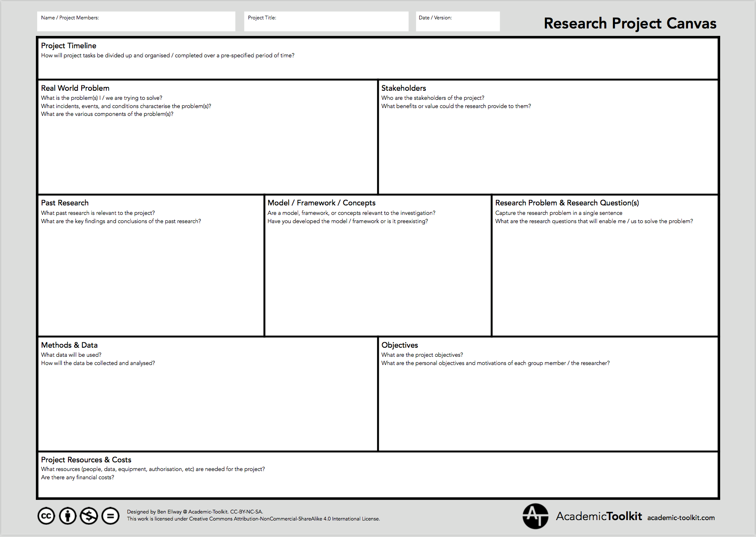Click 'Have you developed the model / framework' line

tap(347, 221)
